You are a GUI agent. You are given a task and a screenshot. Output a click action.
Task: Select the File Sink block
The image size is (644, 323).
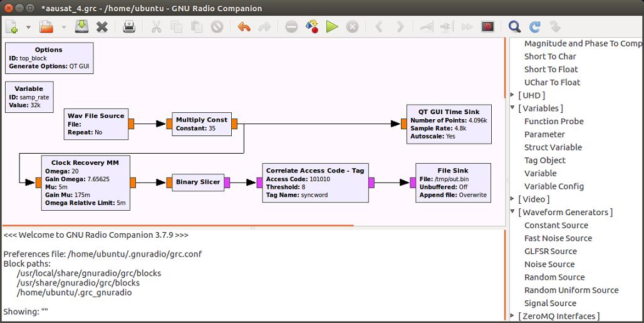point(453,183)
